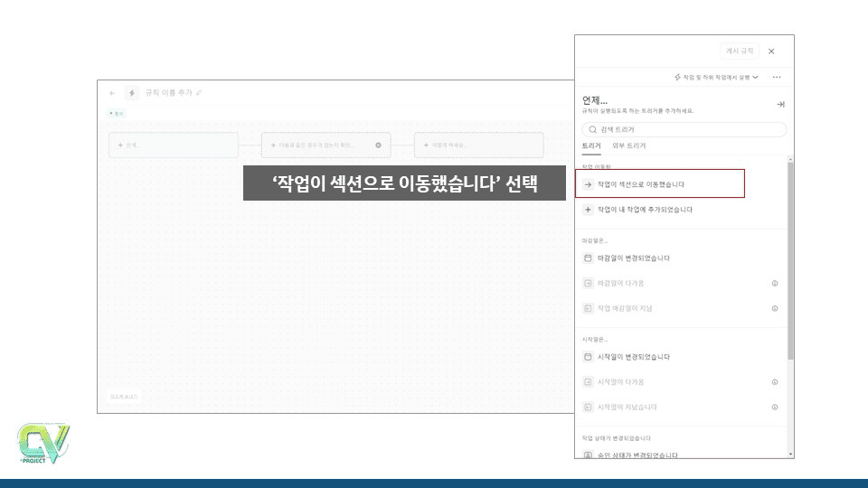Click the '+ 언제...' trigger card on canvas
This screenshot has width=868, height=488.
(x=173, y=145)
